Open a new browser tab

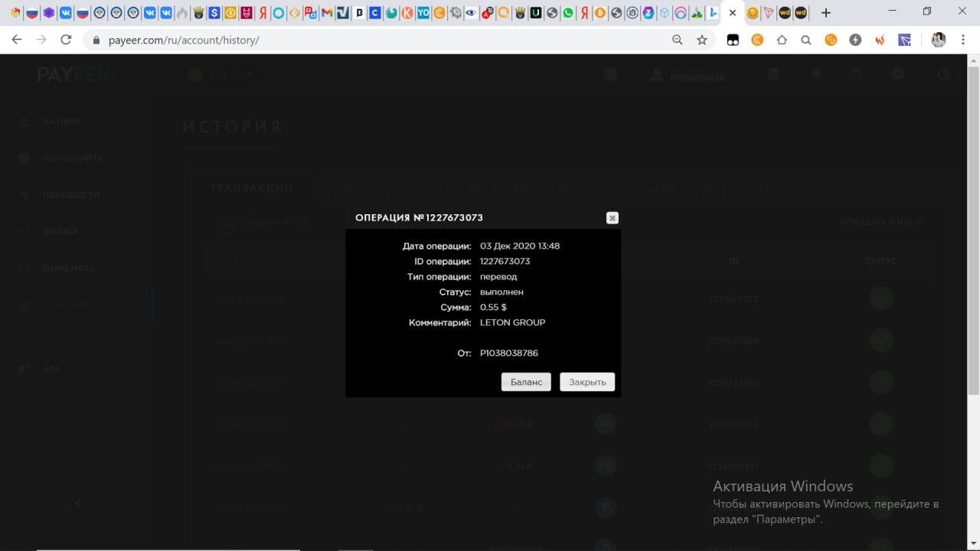(x=825, y=13)
